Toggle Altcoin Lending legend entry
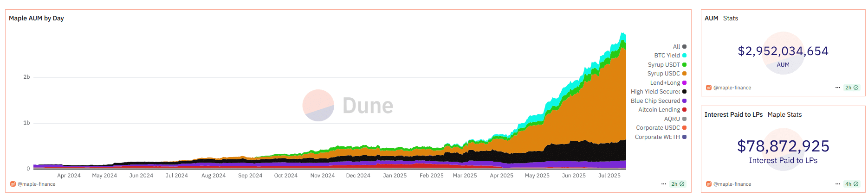868x195 pixels. pyautogui.click(x=662, y=110)
